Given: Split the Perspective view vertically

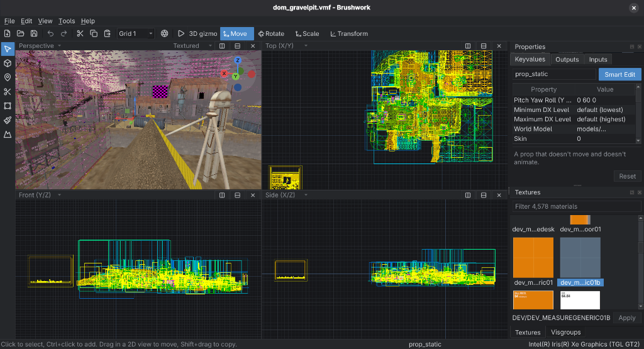Looking at the screenshot, I should tap(222, 46).
